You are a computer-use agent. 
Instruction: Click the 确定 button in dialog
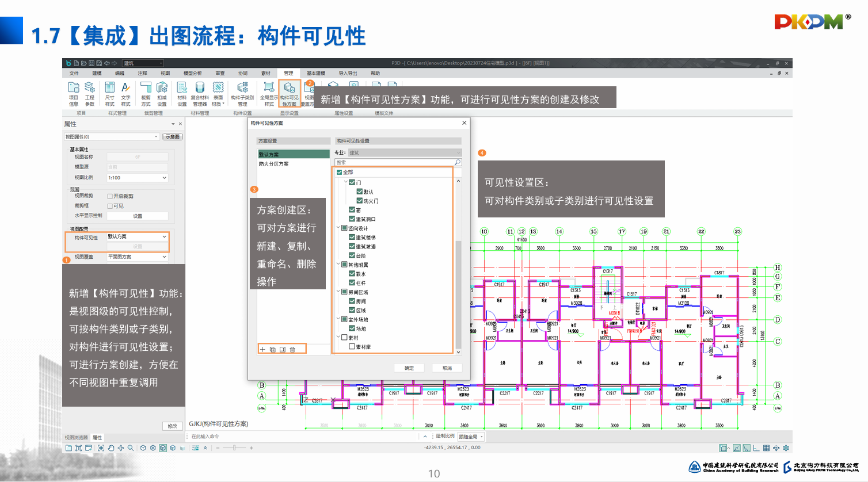point(409,368)
